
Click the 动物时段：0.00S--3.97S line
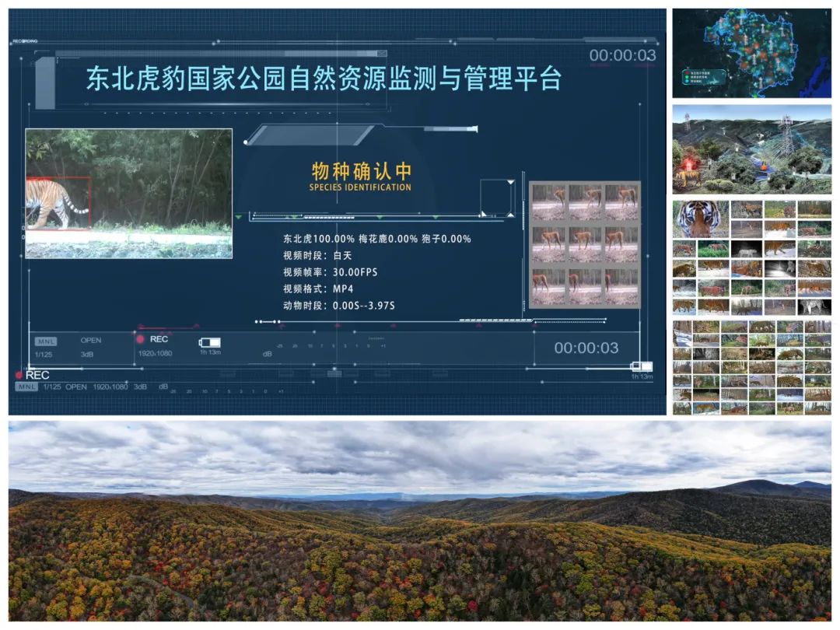click(x=338, y=306)
